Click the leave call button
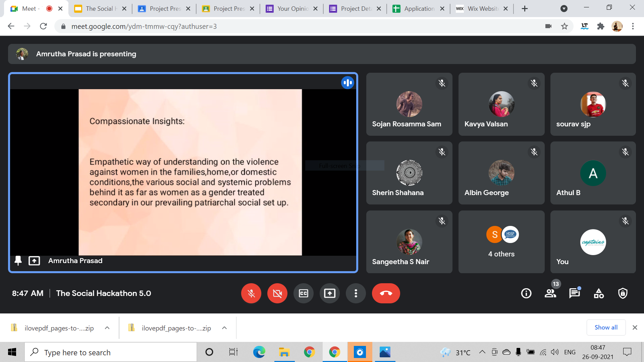 tap(386, 293)
